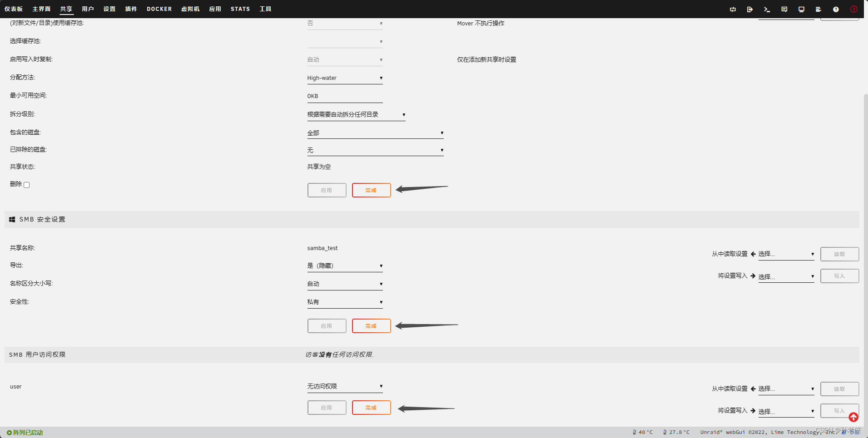Open the system log viewer icon
868x438 pixels.
(819, 9)
